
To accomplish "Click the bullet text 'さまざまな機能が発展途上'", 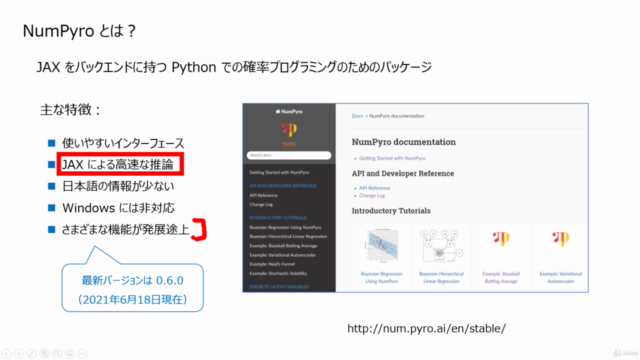I will coord(125,230).
